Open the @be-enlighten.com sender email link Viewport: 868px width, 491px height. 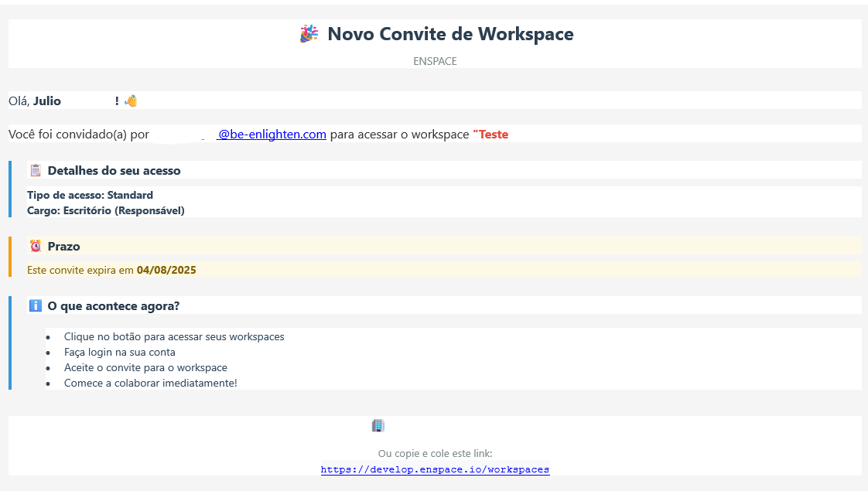coord(271,134)
